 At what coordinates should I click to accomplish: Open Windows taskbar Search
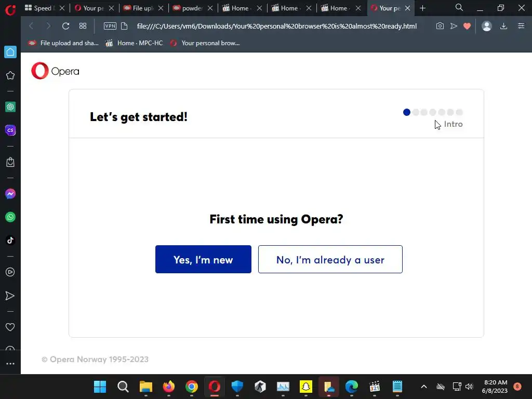click(123, 387)
